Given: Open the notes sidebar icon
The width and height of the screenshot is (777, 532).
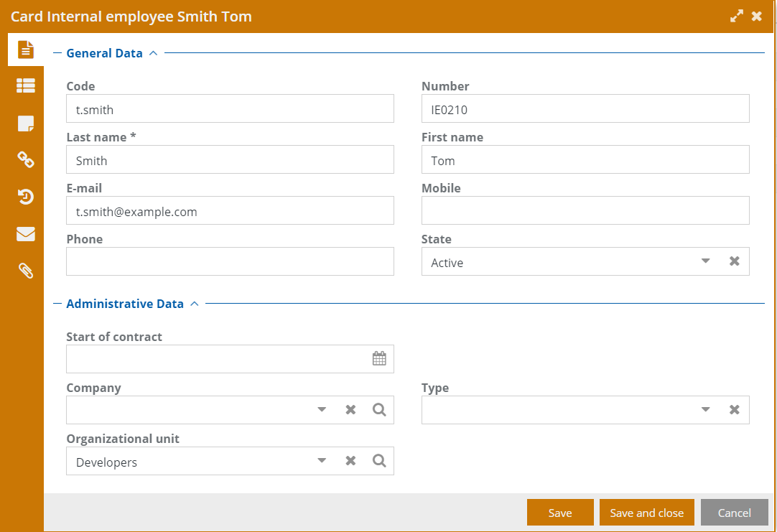Looking at the screenshot, I should [x=26, y=123].
